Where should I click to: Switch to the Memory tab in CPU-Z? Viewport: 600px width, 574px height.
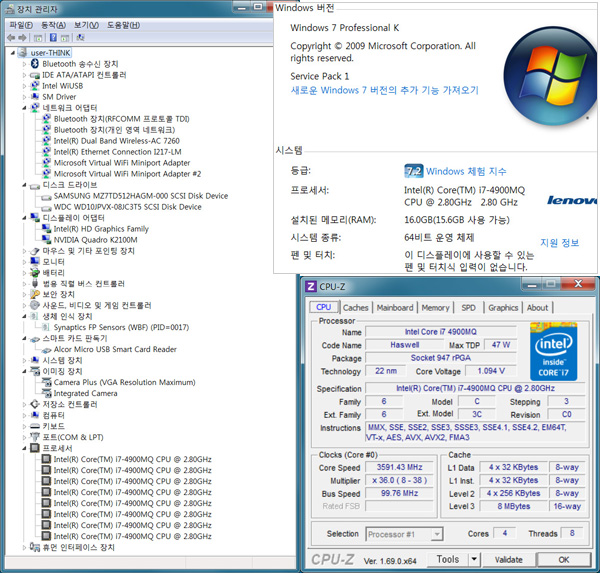point(435,308)
